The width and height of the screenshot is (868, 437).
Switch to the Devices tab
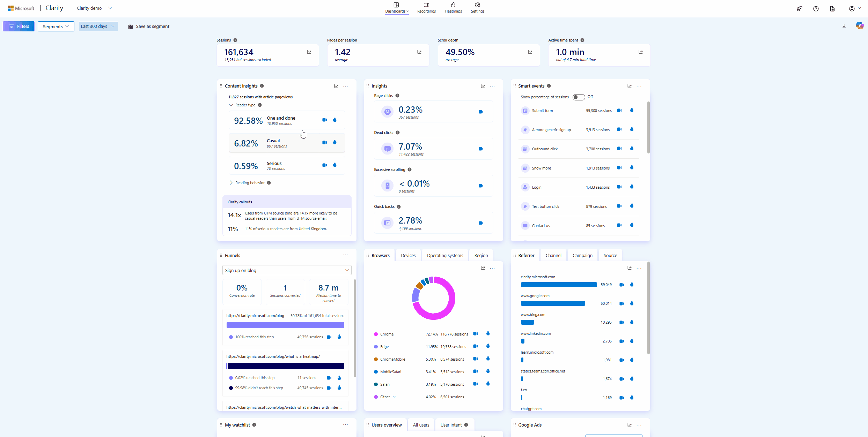(x=408, y=255)
